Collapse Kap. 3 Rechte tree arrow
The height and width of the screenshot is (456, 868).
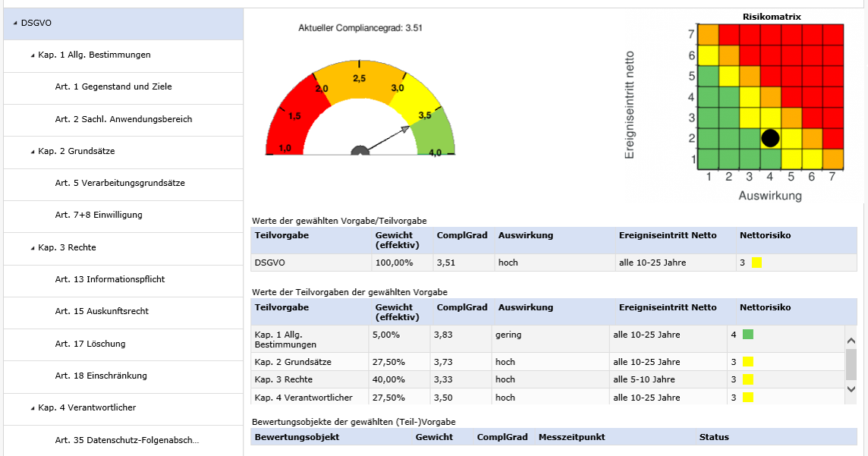pyautogui.click(x=33, y=248)
